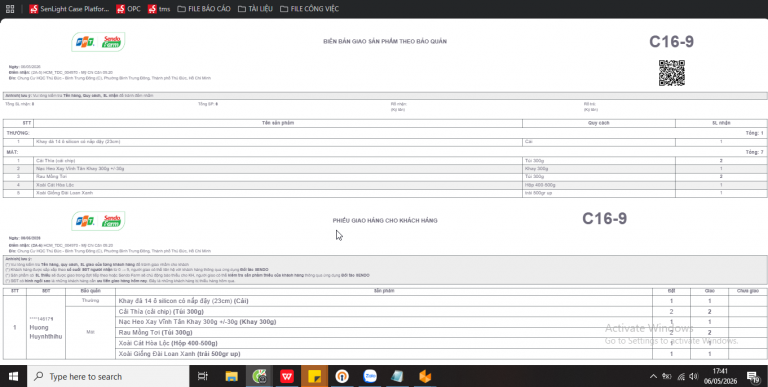Select the Rau Mồng Tơi row in top table
The image size is (768, 387).
tap(384, 176)
